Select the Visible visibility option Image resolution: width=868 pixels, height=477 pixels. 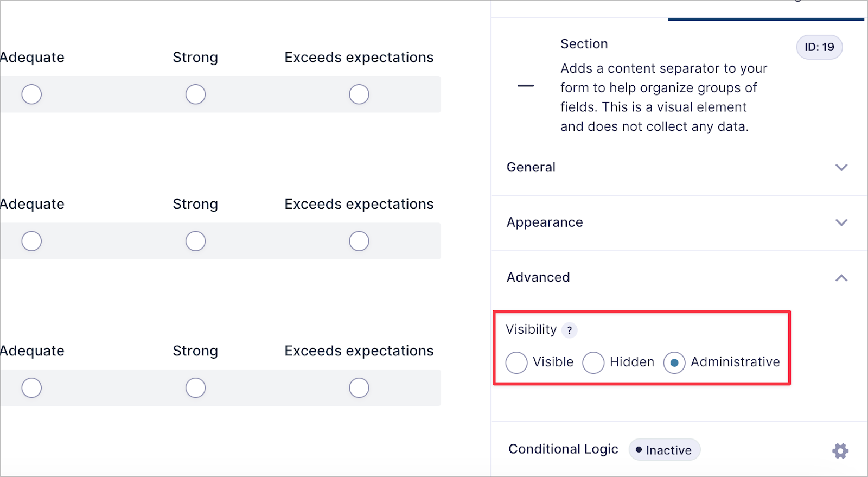click(x=516, y=362)
